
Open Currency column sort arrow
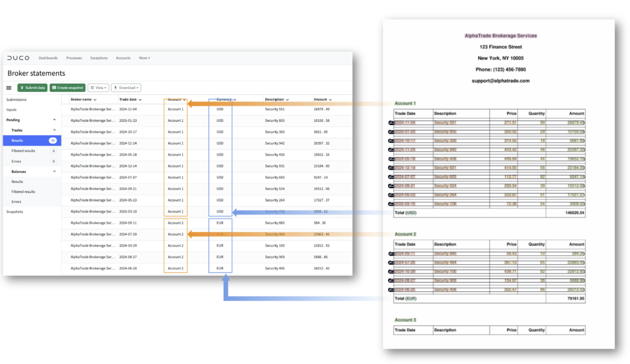click(235, 100)
